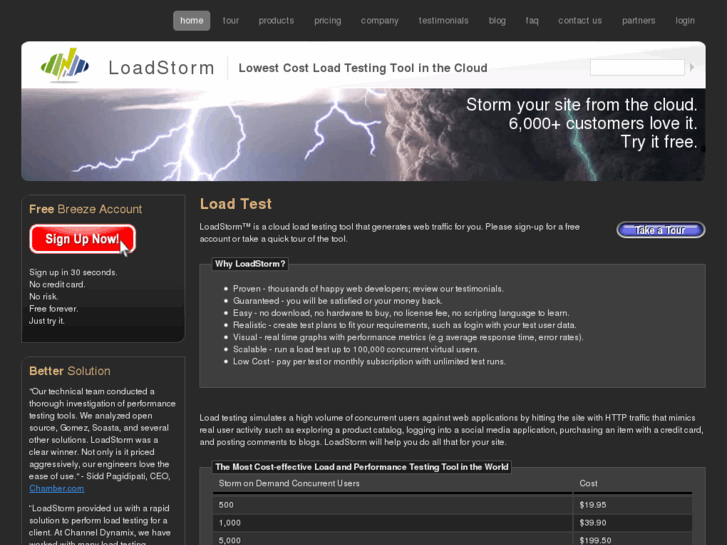This screenshot has width=727, height=545.
Task: Go to the tour page
Action: coord(230,21)
